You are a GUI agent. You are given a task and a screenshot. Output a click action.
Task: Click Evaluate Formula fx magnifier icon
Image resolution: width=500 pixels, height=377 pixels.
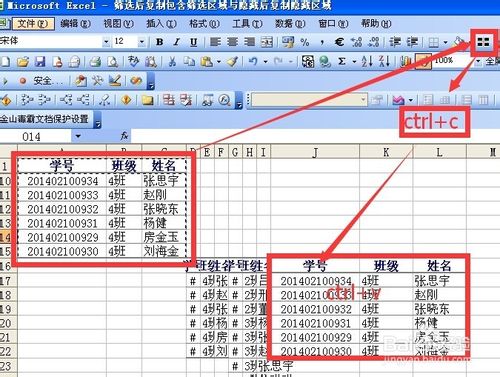pyautogui.click(x=225, y=100)
